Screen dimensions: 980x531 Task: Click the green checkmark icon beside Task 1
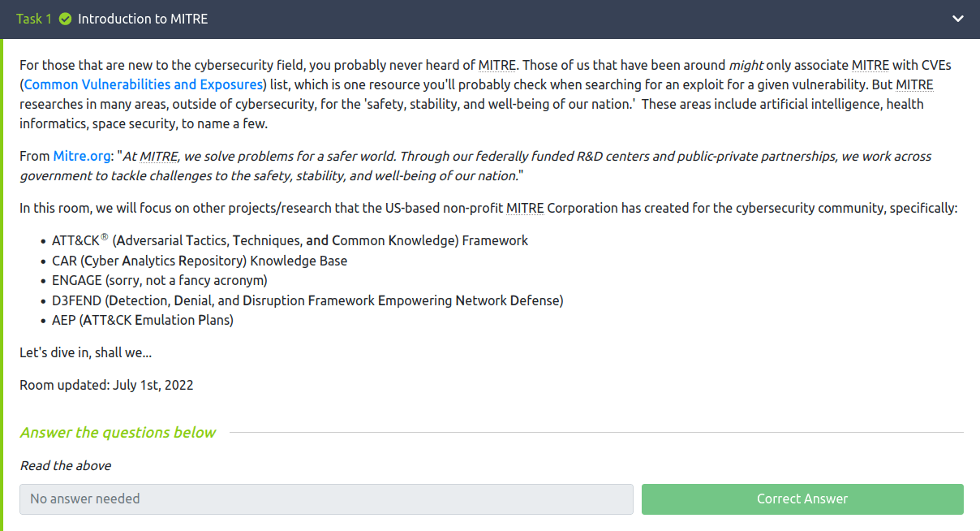(66, 19)
